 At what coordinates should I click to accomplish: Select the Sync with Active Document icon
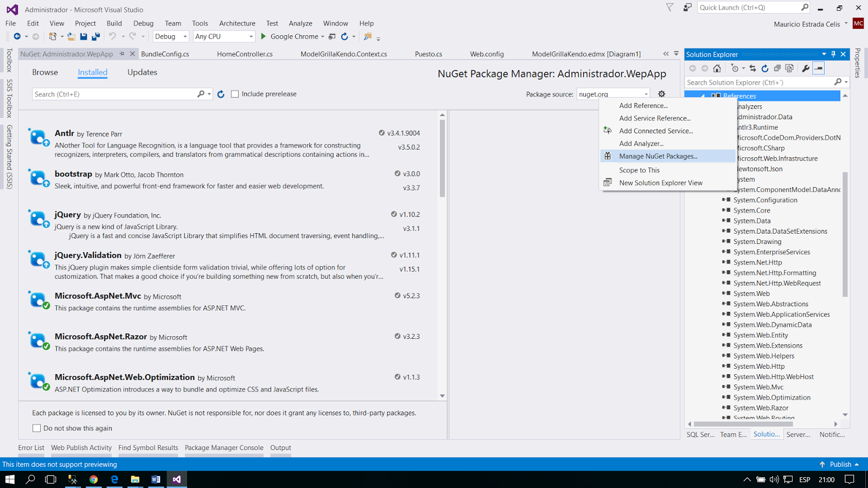[x=753, y=68]
